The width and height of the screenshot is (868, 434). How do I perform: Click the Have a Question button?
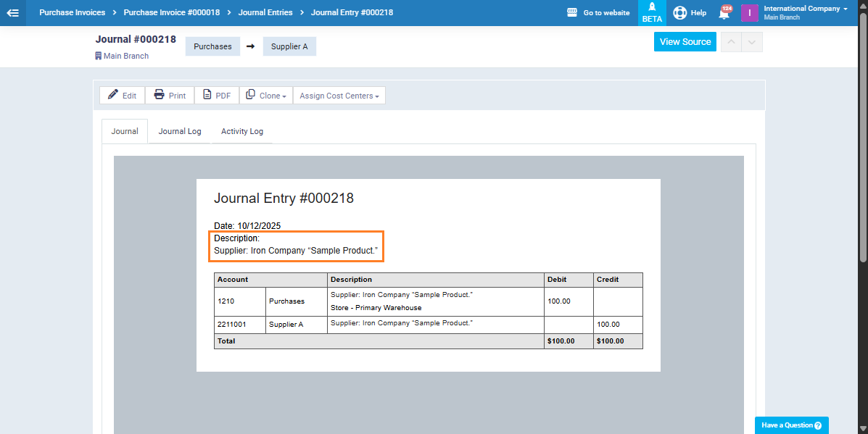click(x=791, y=425)
